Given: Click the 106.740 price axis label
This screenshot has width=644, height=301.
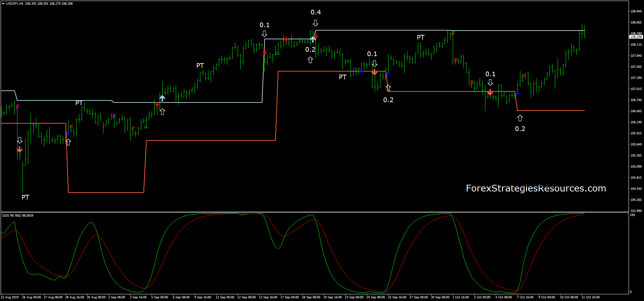Looking at the screenshot, I should pyautogui.click(x=636, y=100).
